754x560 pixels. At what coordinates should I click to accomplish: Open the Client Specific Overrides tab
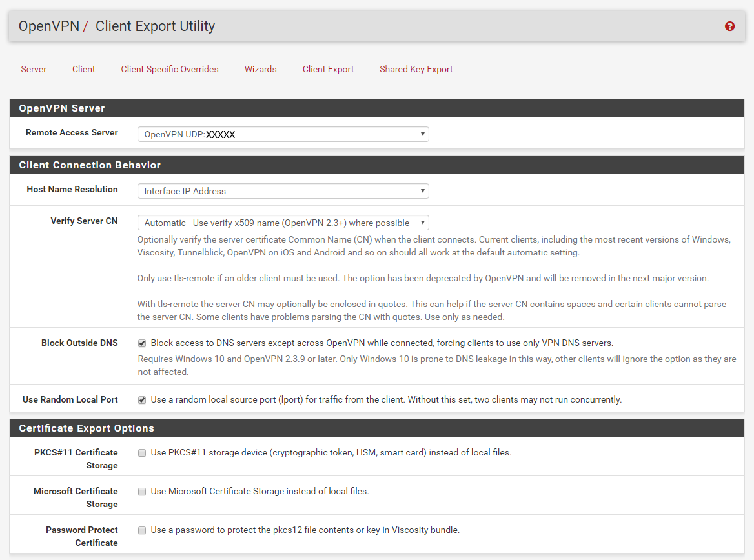point(169,69)
